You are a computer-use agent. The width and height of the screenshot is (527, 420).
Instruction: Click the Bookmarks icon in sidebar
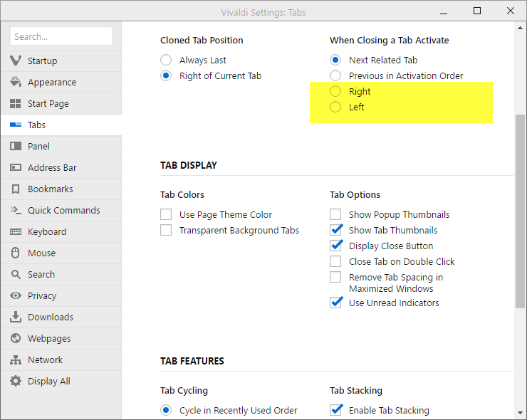pyautogui.click(x=16, y=189)
